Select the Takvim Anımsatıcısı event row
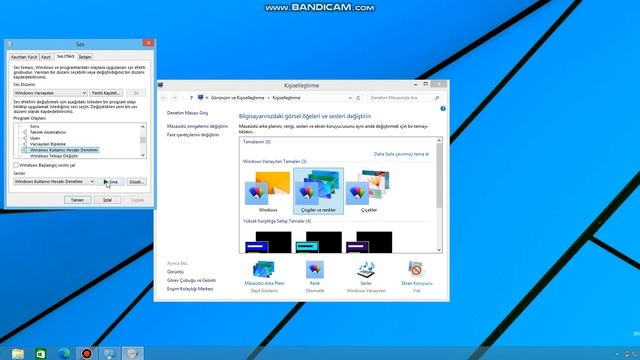This screenshot has height=360, width=640. click(48, 132)
